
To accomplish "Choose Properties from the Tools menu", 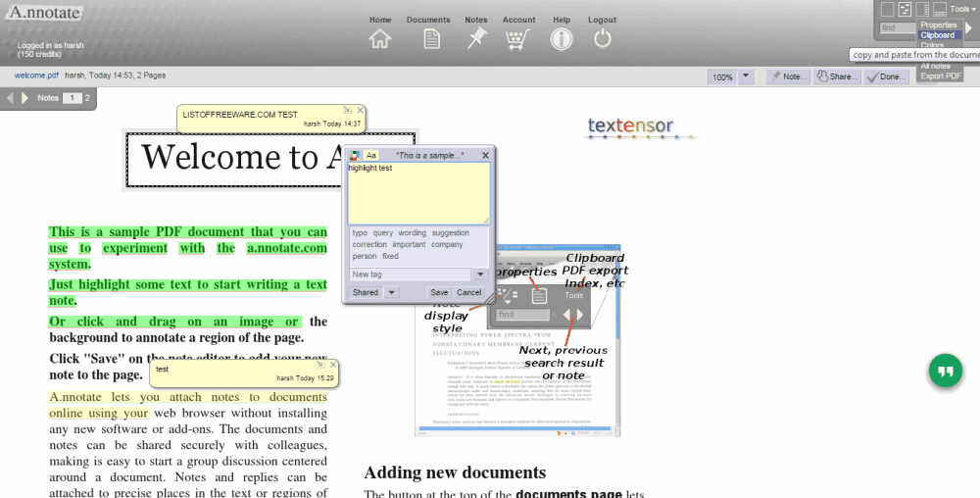I will (x=939, y=25).
